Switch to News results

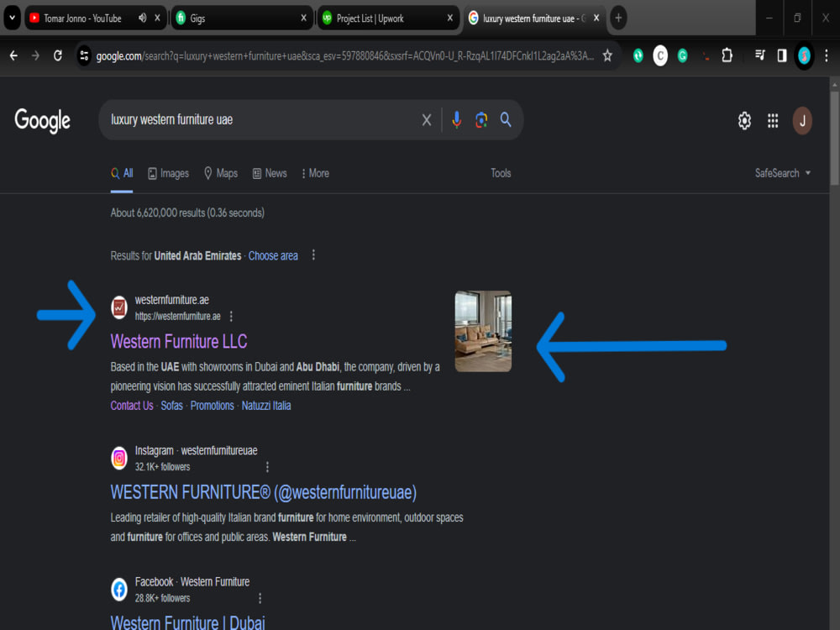tap(270, 174)
